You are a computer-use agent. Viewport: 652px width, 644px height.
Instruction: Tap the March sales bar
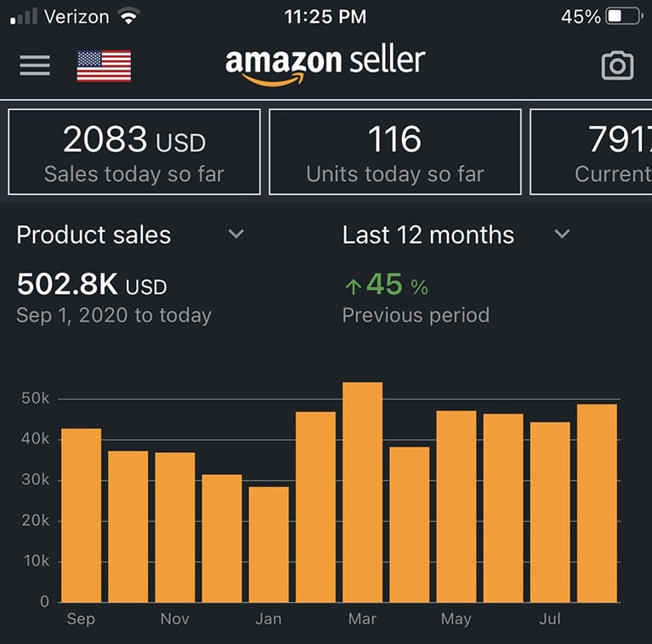pyautogui.click(x=362, y=493)
